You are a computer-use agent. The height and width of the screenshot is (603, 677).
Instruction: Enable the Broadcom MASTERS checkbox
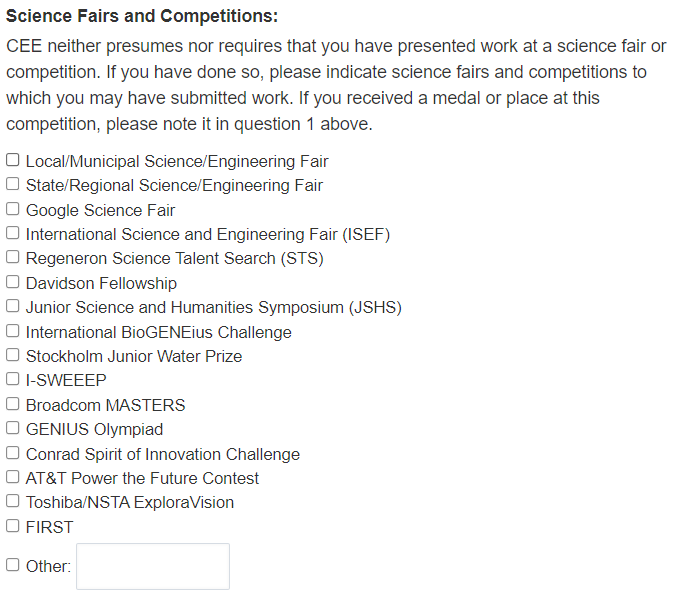pos(13,404)
